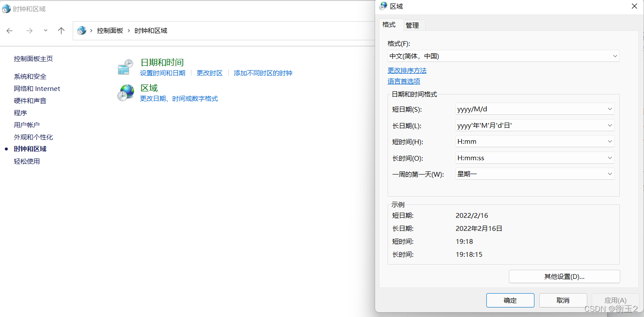Close the 区域 dialog
This screenshot has height=317, width=644.
pos(634,6)
